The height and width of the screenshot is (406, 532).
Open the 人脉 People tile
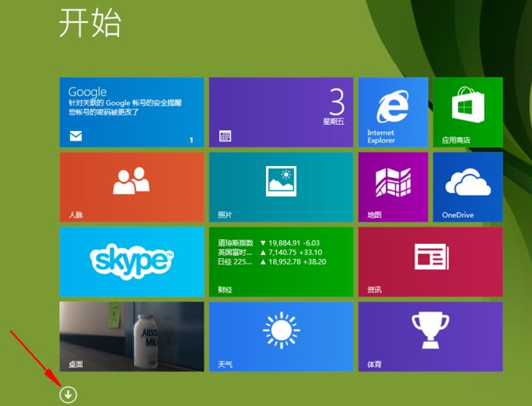point(132,187)
